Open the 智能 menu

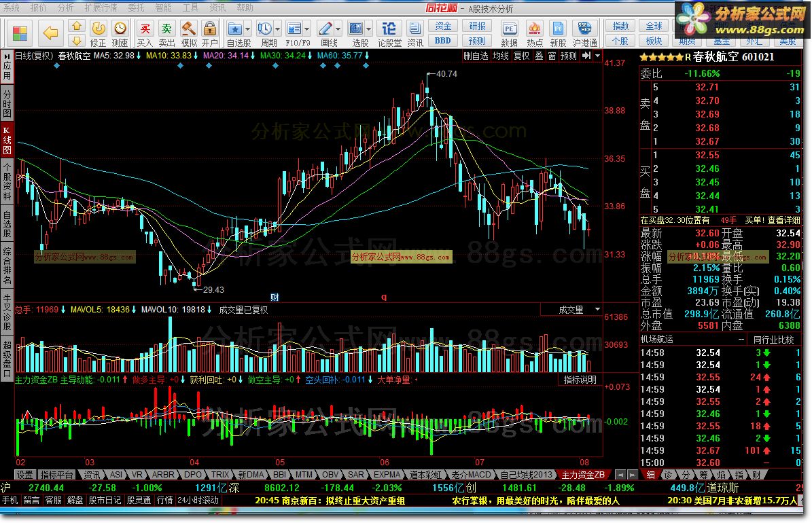coord(163,7)
